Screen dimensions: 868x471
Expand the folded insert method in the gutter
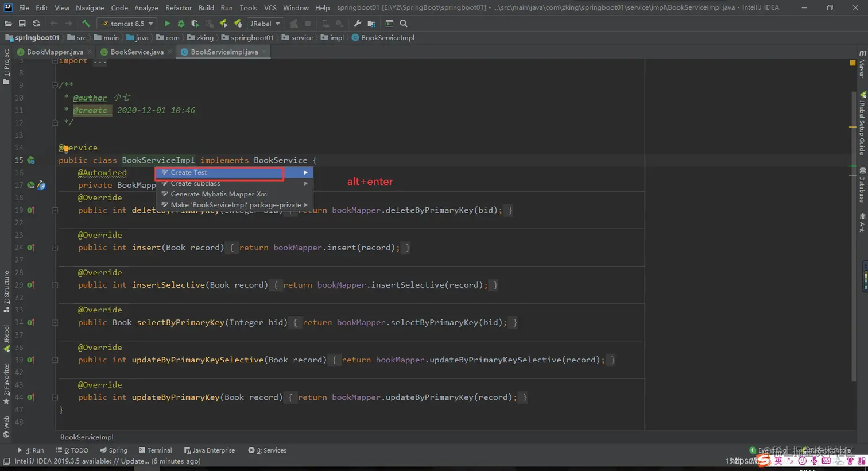coord(55,248)
